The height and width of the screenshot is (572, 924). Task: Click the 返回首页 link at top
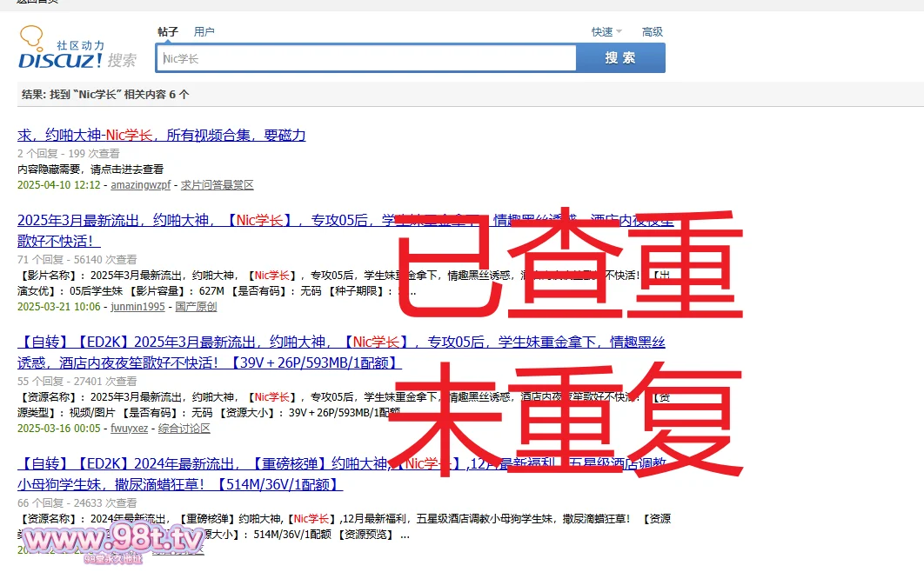[x=37, y=3]
